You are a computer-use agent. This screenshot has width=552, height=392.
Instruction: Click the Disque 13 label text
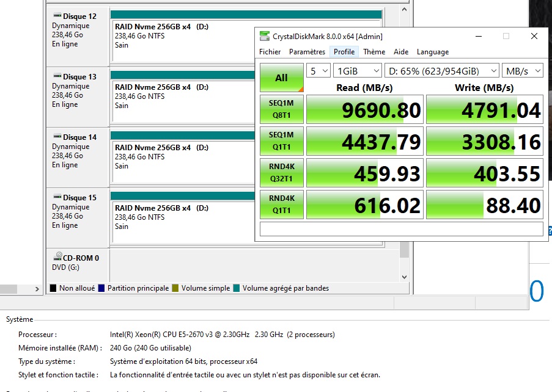tap(79, 77)
